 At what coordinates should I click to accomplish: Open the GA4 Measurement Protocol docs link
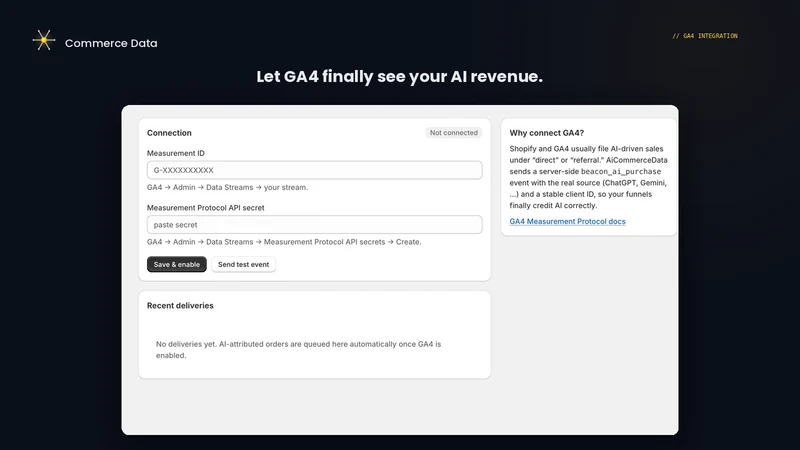pos(567,221)
